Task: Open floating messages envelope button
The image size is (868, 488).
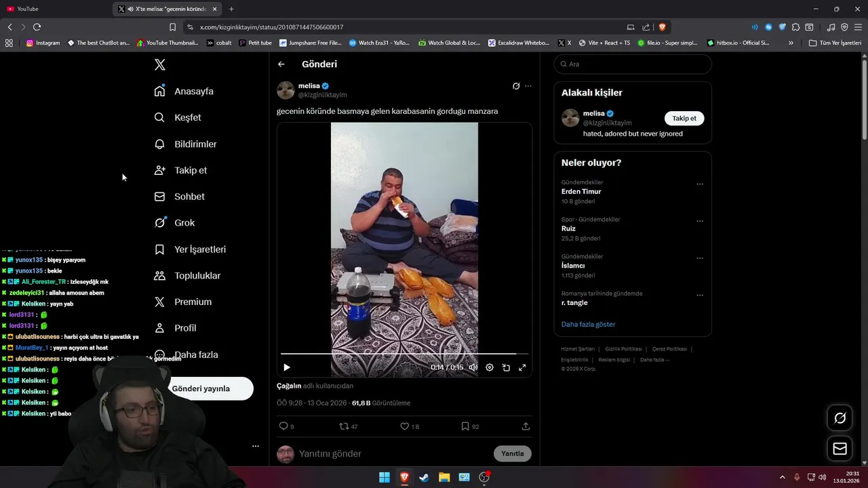Action: click(840, 449)
